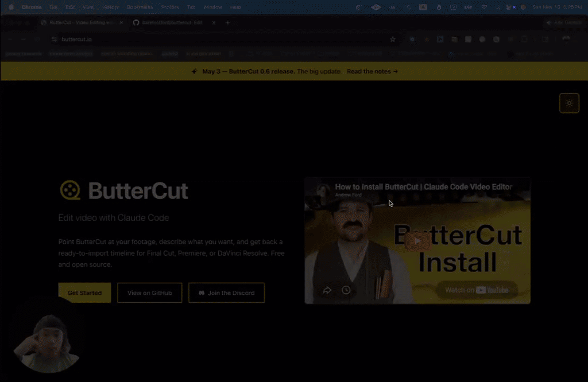Click the Get Started button

point(85,293)
